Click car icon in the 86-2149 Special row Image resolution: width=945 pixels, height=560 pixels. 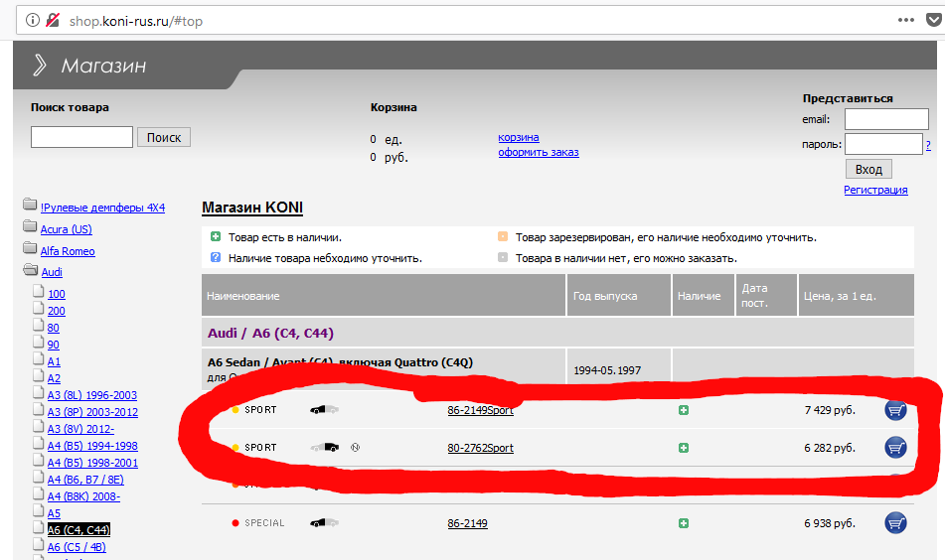[324, 522]
